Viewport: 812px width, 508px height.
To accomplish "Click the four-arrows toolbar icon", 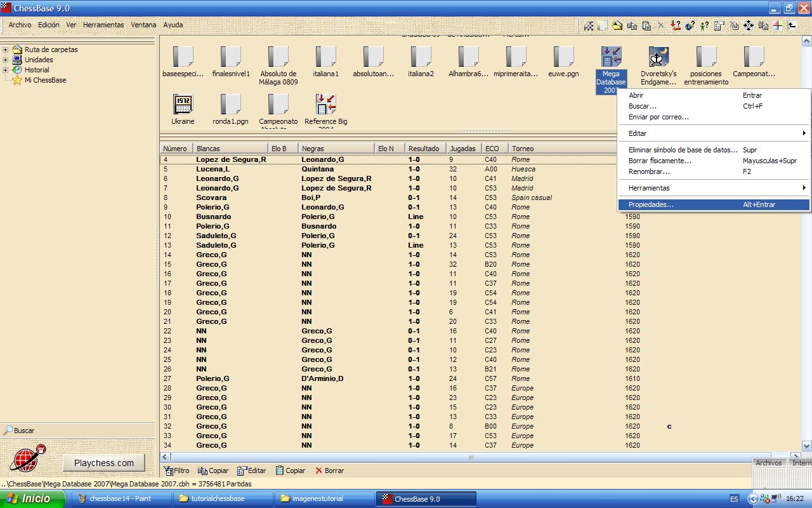I will [x=748, y=25].
